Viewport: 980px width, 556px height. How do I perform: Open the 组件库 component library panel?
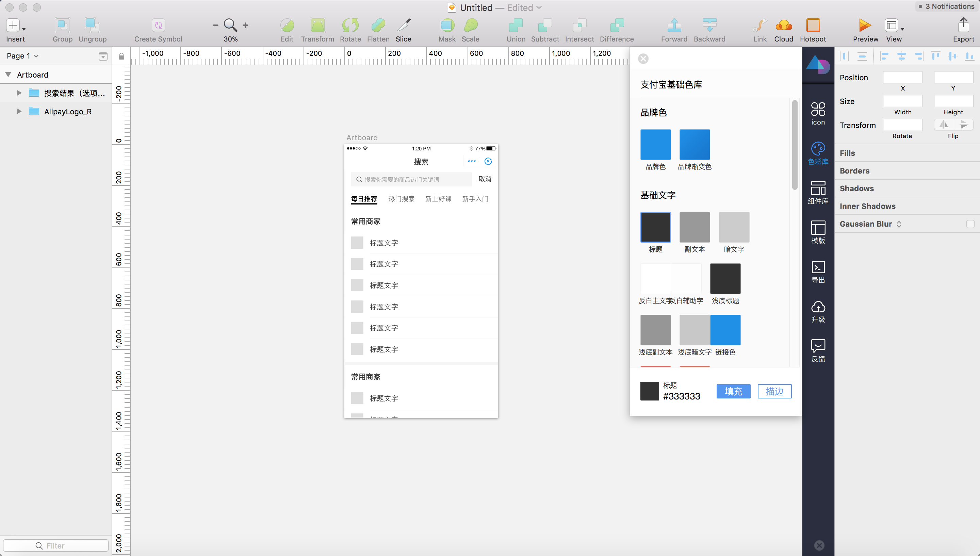pos(818,192)
